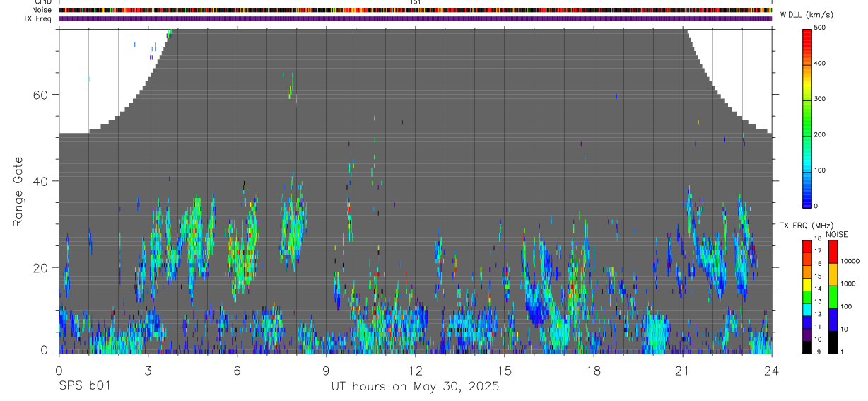868x401 pixels.
Task: Click the 'WID⊥ (km/s)' color bar title
Action: (806, 15)
